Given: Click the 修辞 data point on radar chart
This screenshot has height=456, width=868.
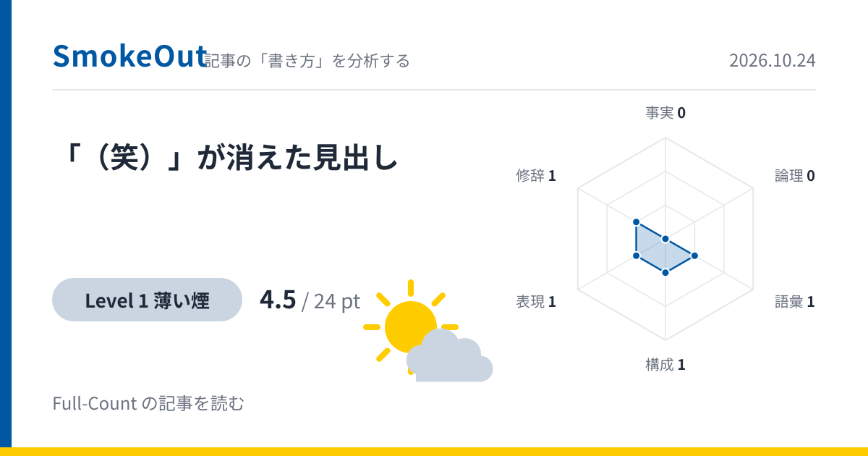Looking at the screenshot, I should [x=636, y=221].
